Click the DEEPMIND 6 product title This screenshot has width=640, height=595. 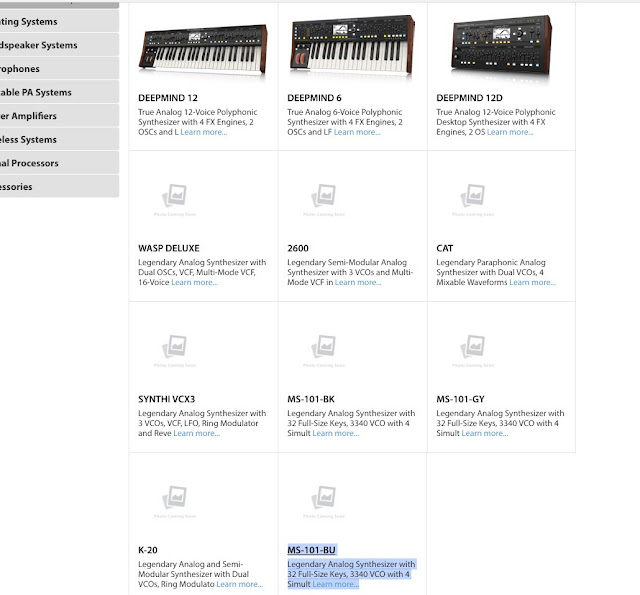point(314,98)
